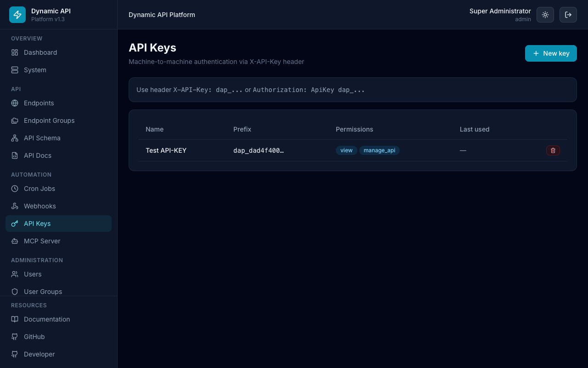This screenshot has width=588, height=368.
Task: Click the Users people icon
Action: tap(15, 274)
